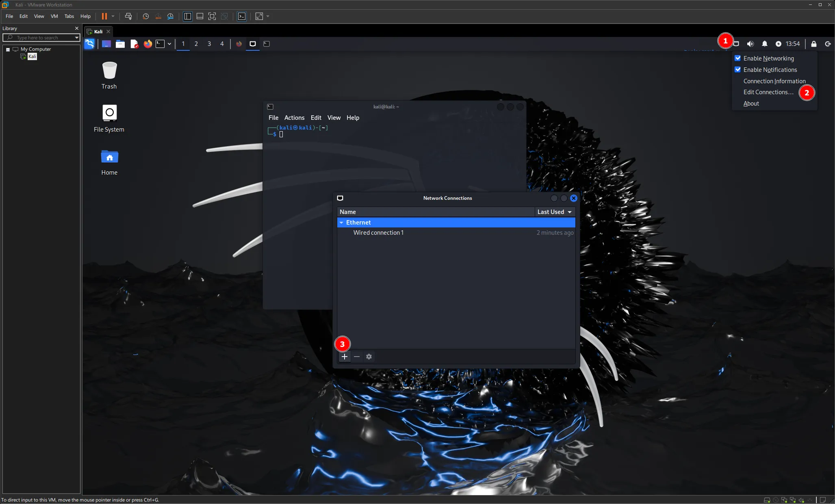This screenshot has height=504, width=835.
Task: Click the plus icon to add connection
Action: pyautogui.click(x=344, y=357)
